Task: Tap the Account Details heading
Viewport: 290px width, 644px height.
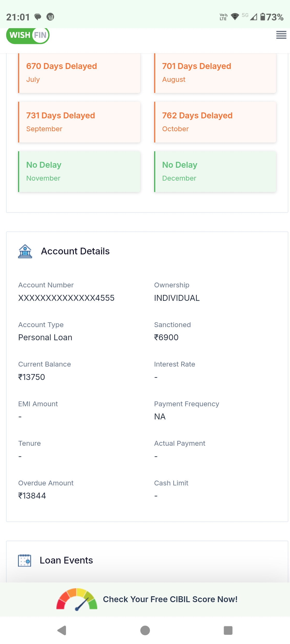Action: click(75, 251)
